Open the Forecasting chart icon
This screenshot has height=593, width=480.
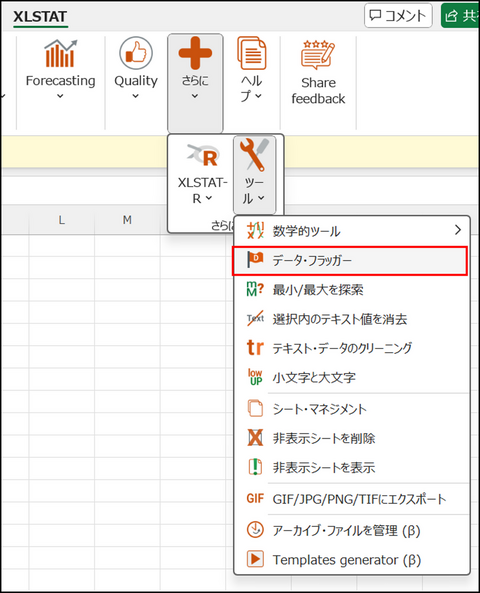[x=60, y=53]
